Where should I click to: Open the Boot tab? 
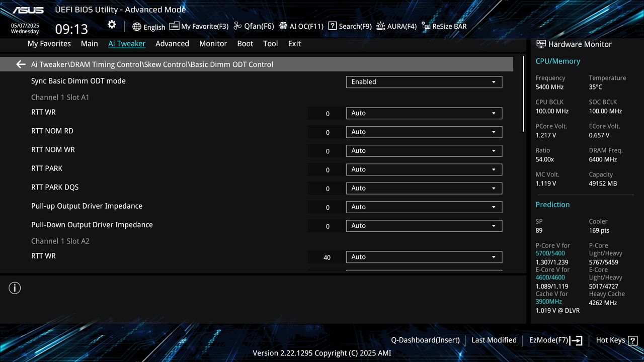245,44
